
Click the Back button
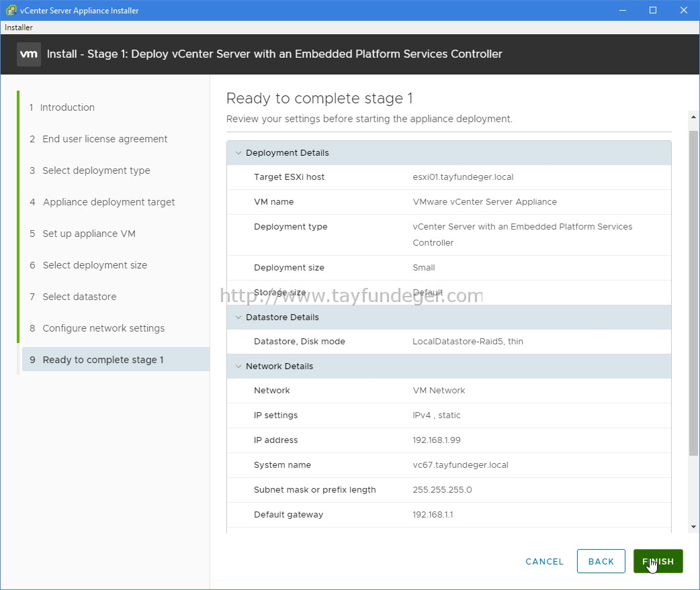point(601,561)
